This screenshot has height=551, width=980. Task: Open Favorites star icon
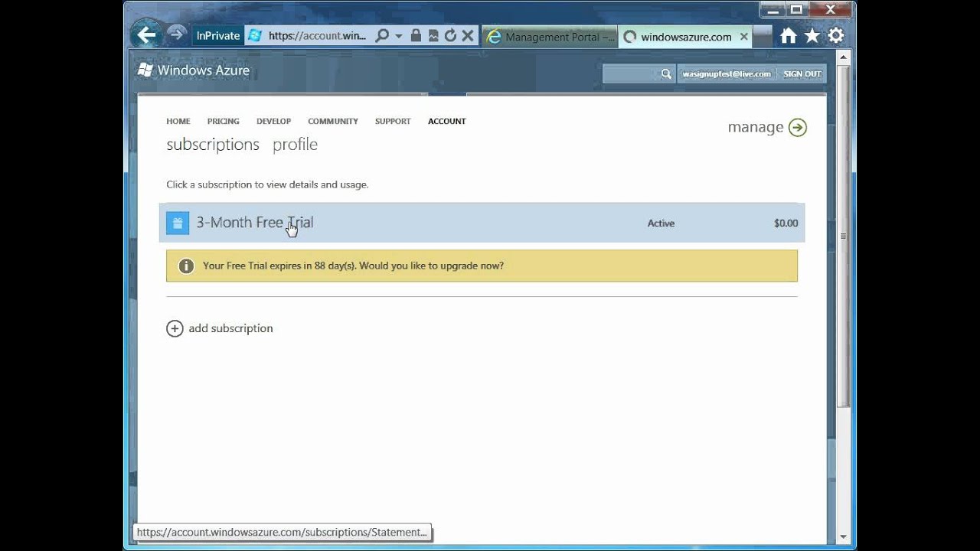812,36
